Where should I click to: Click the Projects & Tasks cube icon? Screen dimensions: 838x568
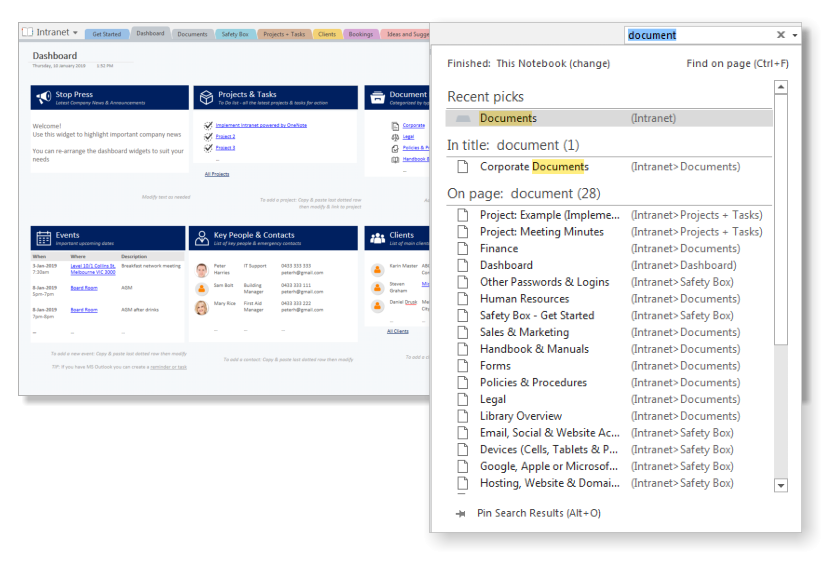point(206,97)
